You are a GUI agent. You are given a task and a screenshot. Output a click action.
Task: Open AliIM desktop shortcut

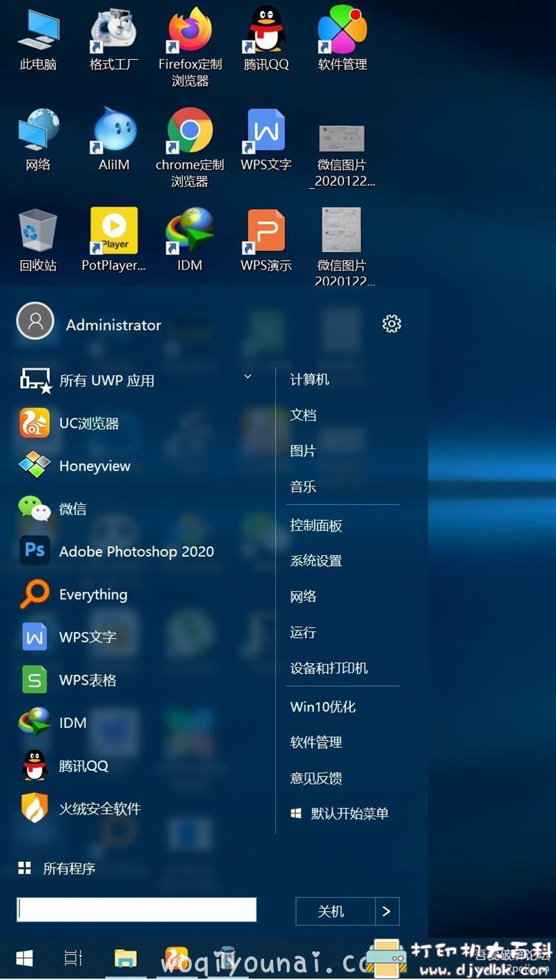point(114,140)
